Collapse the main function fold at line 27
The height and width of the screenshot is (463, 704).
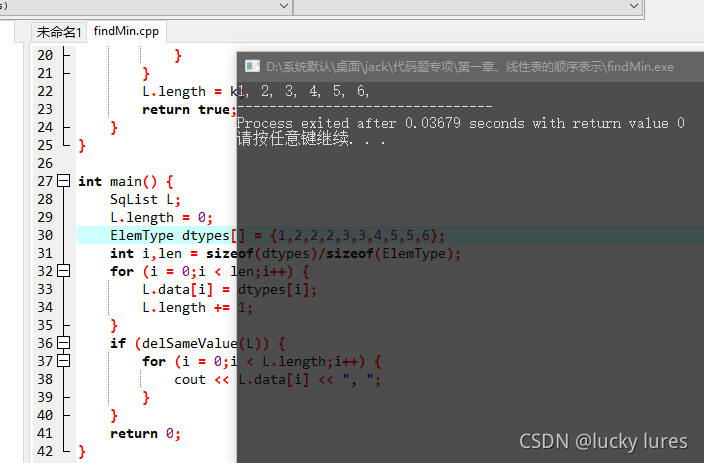pyautogui.click(x=64, y=181)
